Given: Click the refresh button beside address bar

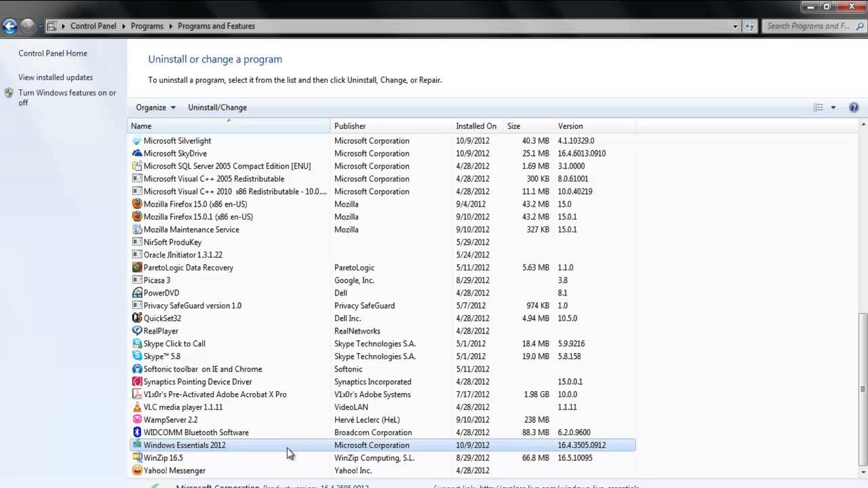Looking at the screenshot, I should click(749, 26).
